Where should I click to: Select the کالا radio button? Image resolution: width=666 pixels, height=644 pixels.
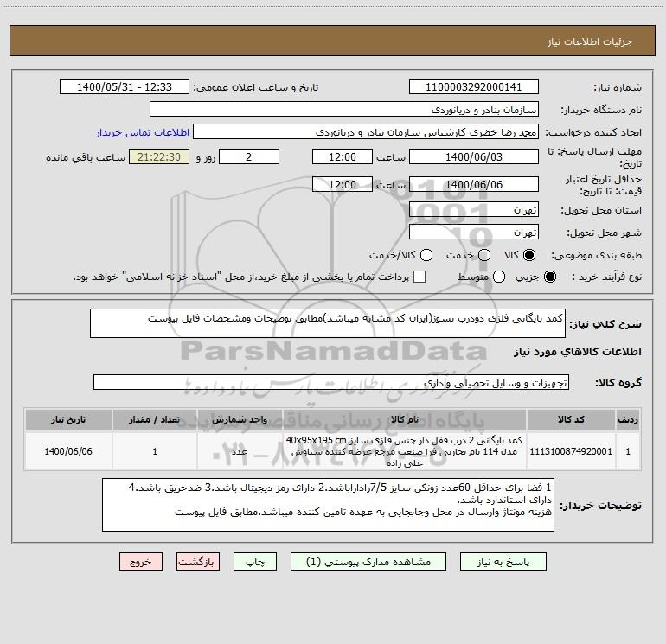pyautogui.click(x=528, y=255)
